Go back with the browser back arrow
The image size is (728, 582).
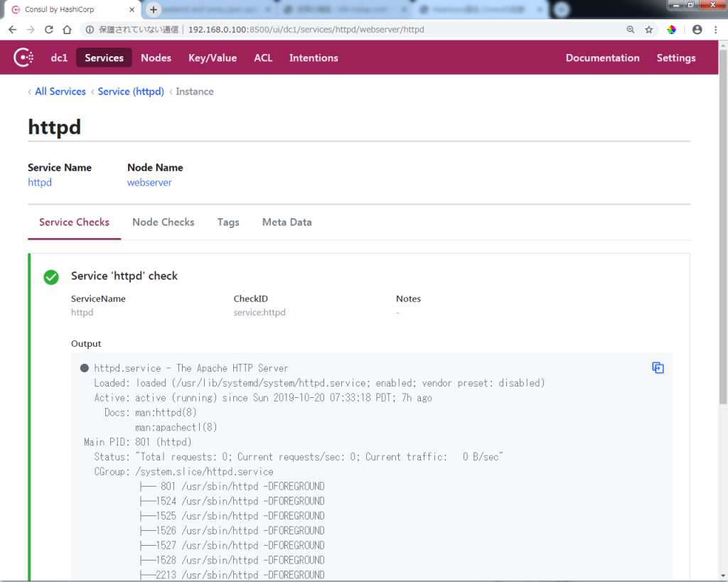coord(13,30)
